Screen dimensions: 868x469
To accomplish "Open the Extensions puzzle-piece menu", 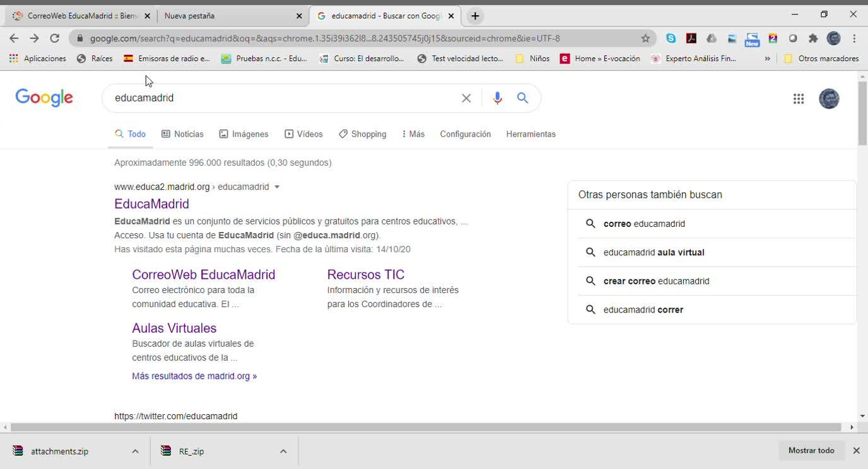I will (813, 38).
